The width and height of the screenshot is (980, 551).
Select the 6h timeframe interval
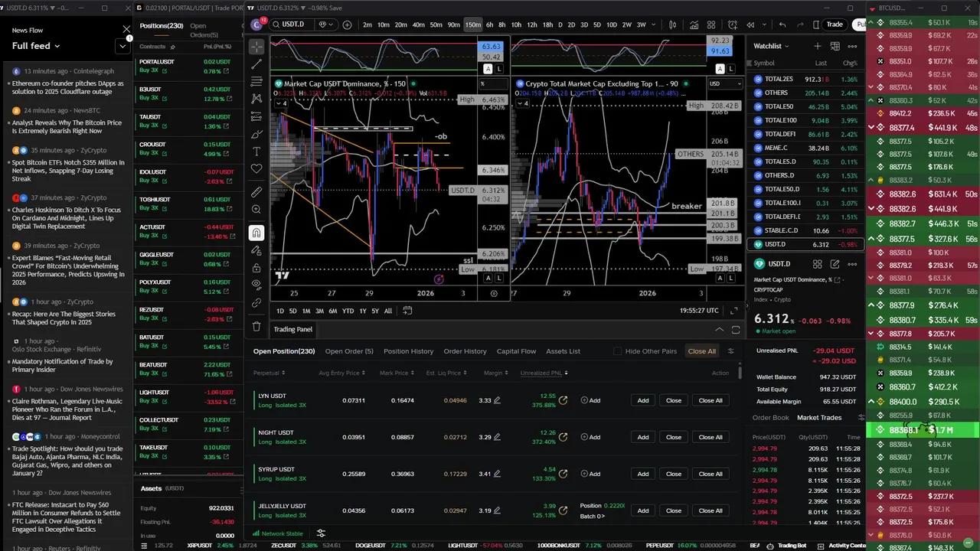[x=490, y=24]
